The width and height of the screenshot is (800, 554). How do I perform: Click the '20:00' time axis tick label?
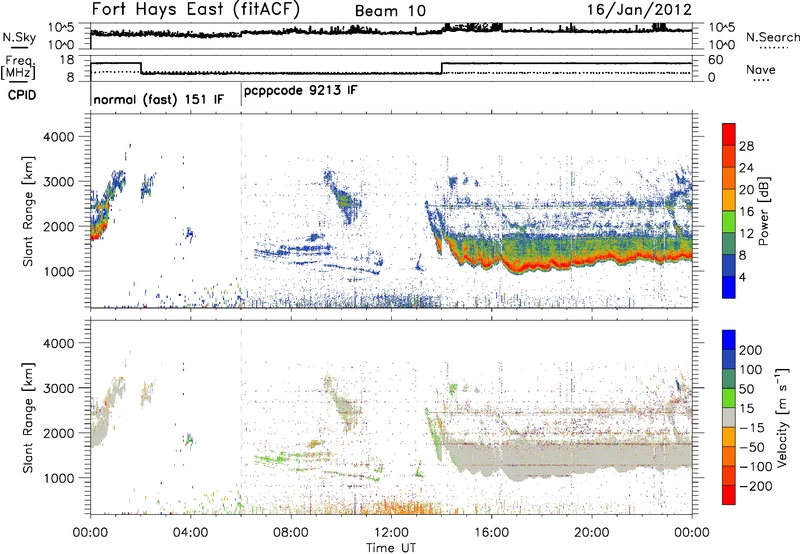tap(592, 533)
